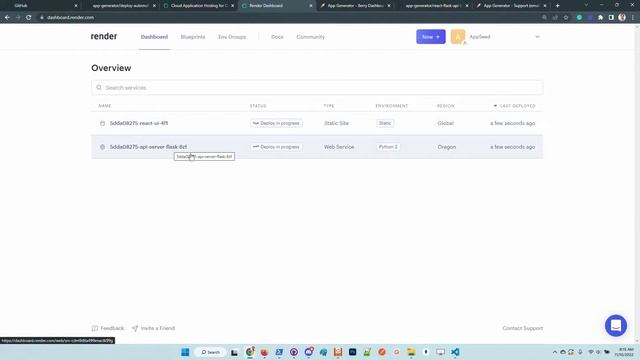Switch to App Generator - Berry Dashboard tab
The height and width of the screenshot is (360, 640).
(356, 6)
